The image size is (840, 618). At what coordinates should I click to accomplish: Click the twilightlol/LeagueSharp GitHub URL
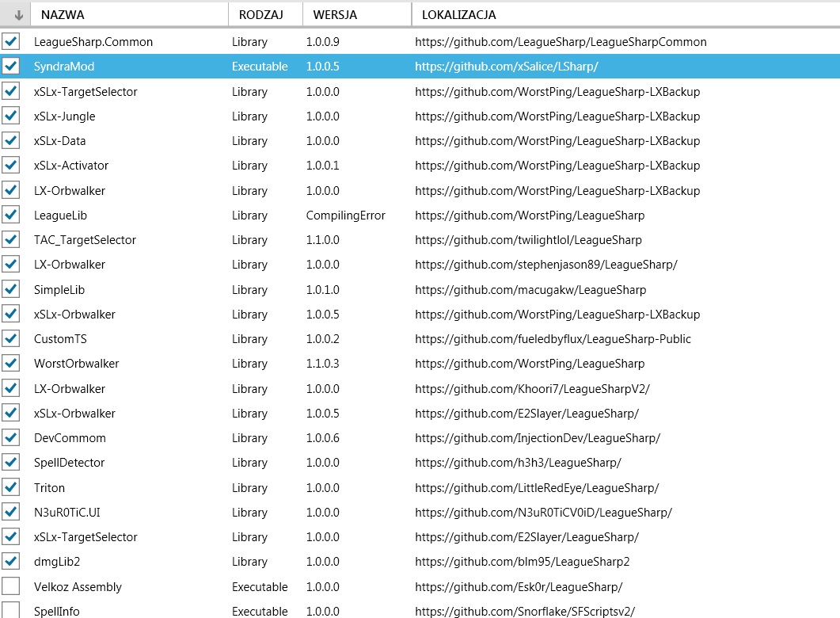pyautogui.click(x=528, y=240)
